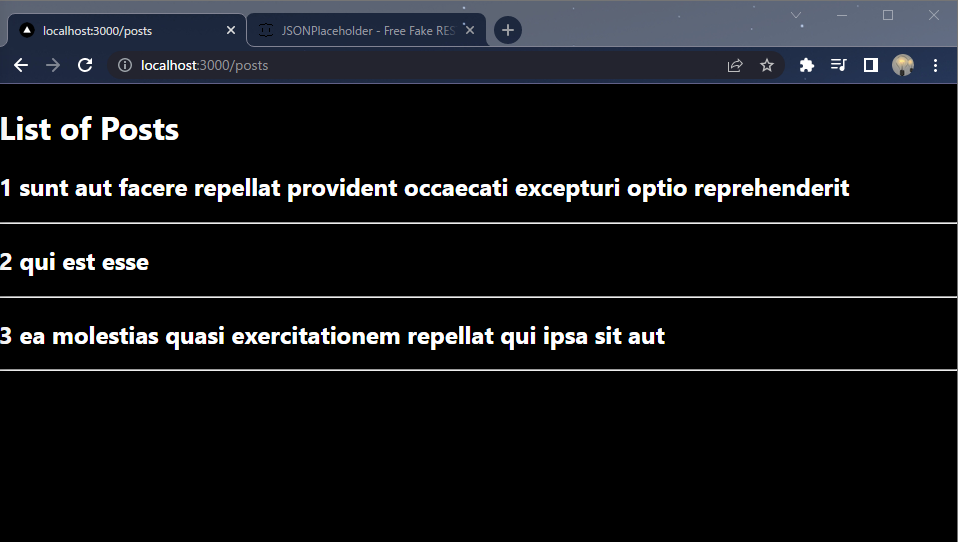The height and width of the screenshot is (542, 958).
Task: Open the media control playlist icon
Action: (x=839, y=65)
